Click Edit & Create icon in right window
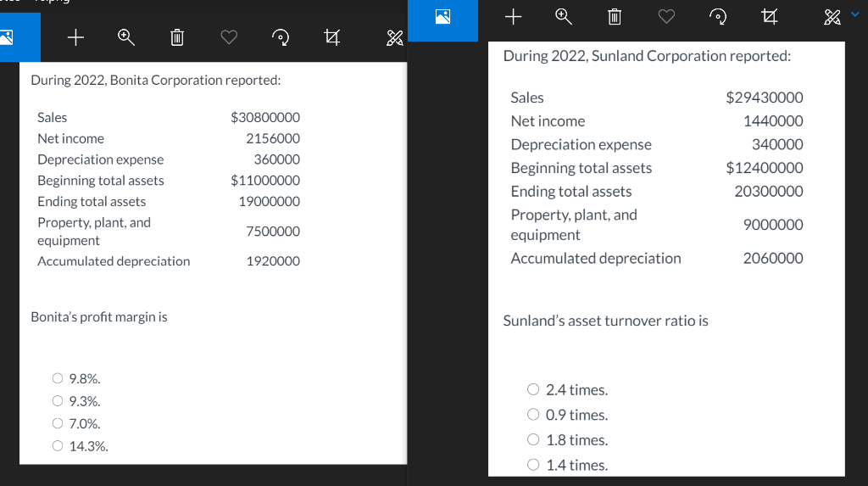The height and width of the screenshot is (486, 868). pos(832,17)
